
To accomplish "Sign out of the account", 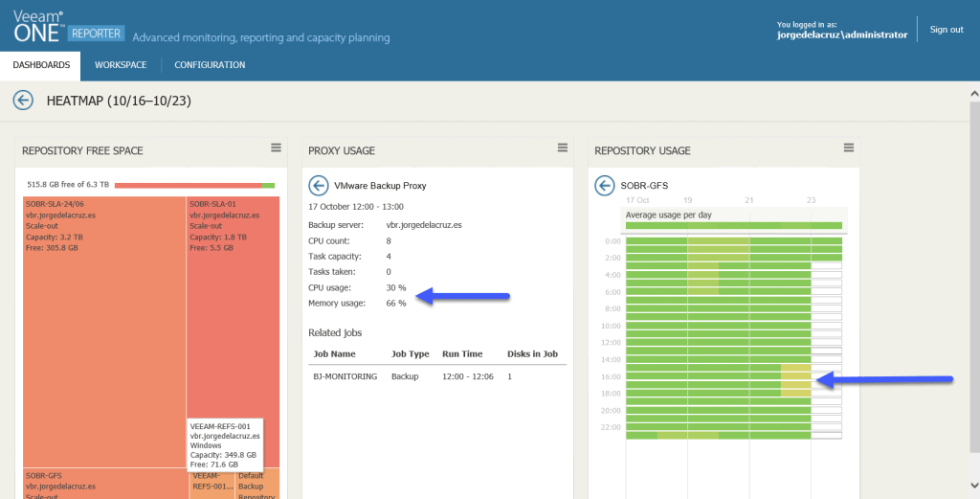I will [947, 30].
